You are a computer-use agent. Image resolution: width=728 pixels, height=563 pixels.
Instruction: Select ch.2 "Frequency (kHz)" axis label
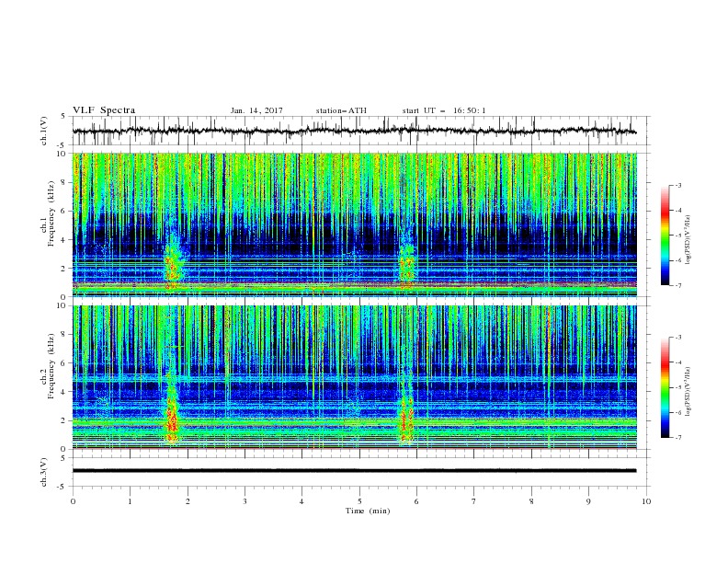51,366
